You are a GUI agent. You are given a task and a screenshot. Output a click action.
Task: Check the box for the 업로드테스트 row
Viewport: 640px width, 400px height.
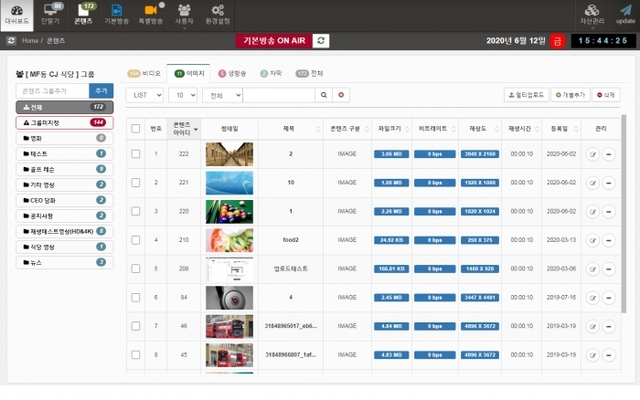click(x=136, y=269)
